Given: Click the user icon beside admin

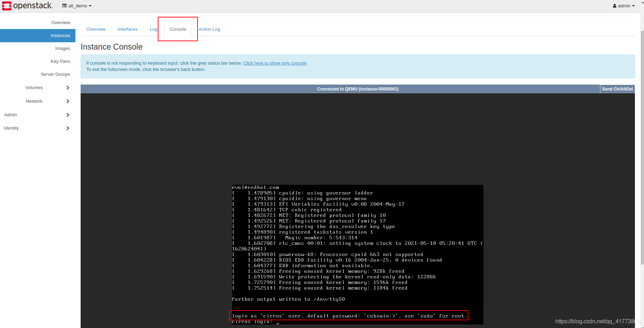Looking at the screenshot, I should point(615,6).
